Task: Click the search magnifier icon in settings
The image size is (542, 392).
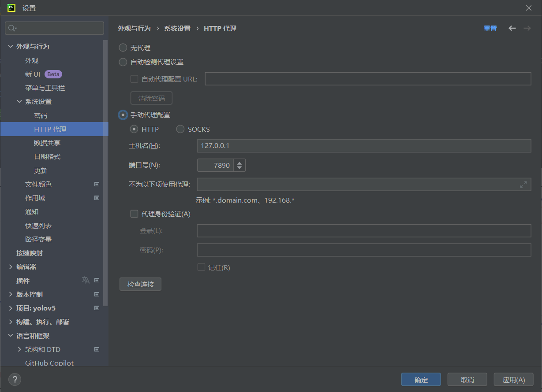Action: [x=12, y=28]
